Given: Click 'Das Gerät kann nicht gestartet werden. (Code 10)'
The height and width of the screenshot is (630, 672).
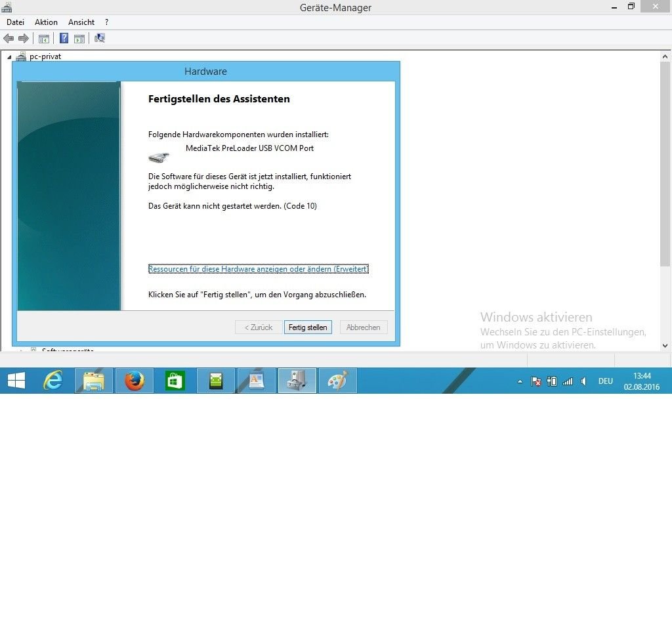Looking at the screenshot, I should coord(233,206).
